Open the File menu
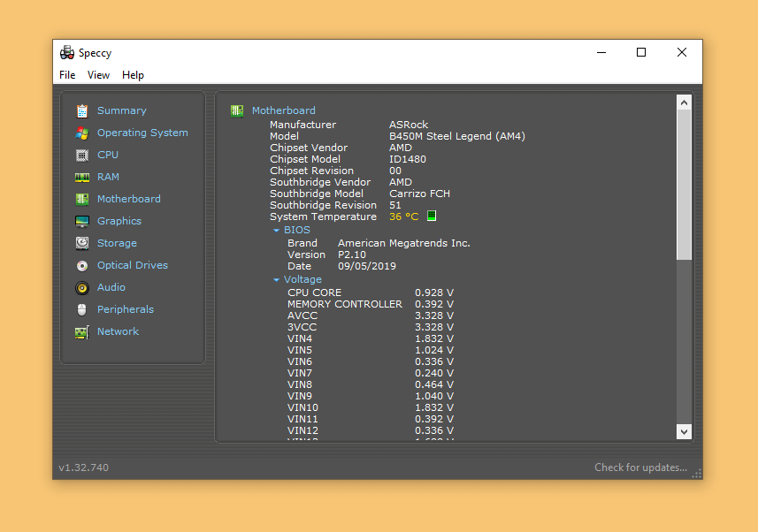 (67, 75)
